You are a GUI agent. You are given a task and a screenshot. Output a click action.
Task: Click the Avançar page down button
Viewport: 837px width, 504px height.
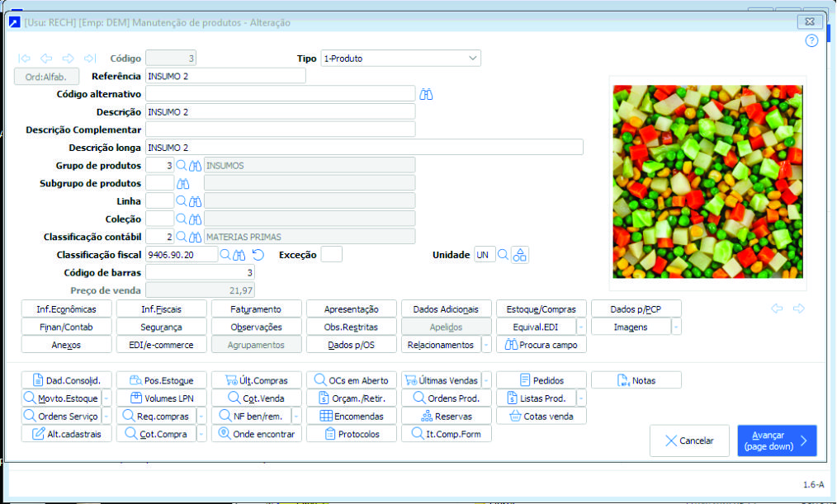[776, 440]
